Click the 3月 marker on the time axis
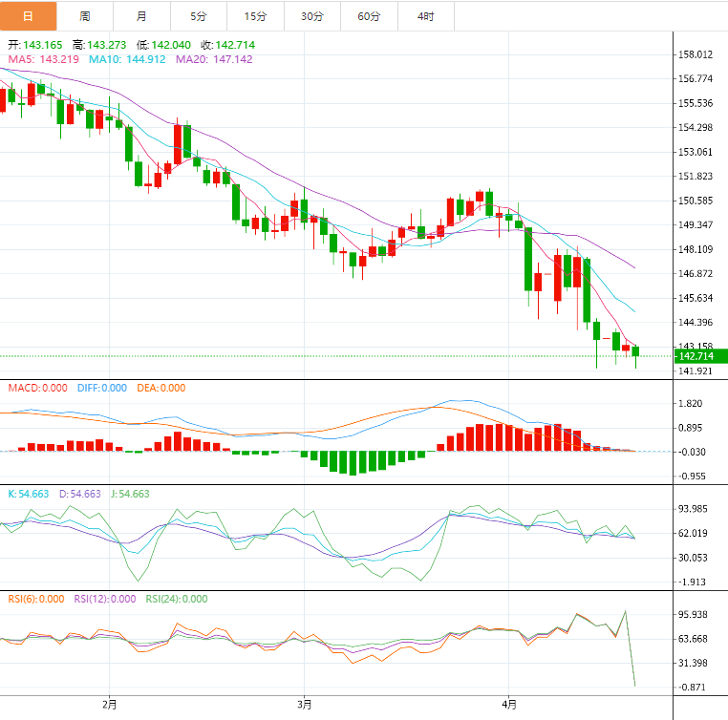 [x=304, y=705]
